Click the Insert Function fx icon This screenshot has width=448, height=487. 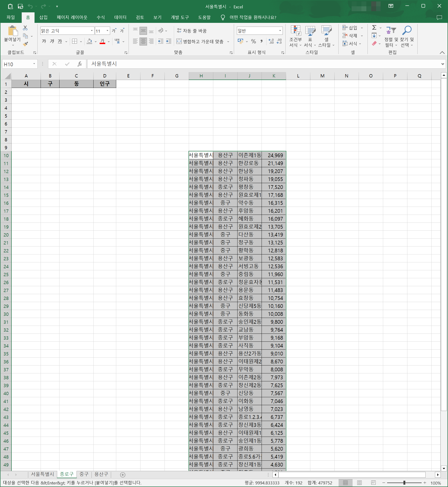click(80, 64)
